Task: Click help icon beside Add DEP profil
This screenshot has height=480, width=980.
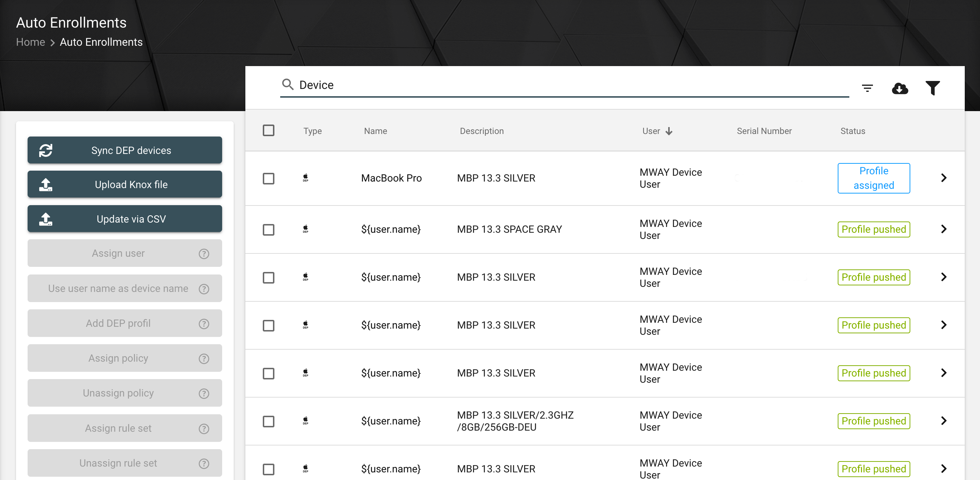Action: coord(204,324)
